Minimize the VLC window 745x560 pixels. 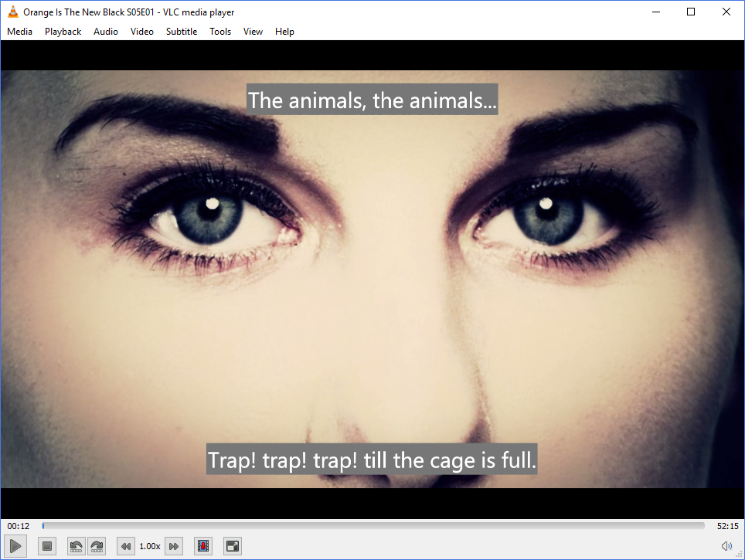(656, 12)
